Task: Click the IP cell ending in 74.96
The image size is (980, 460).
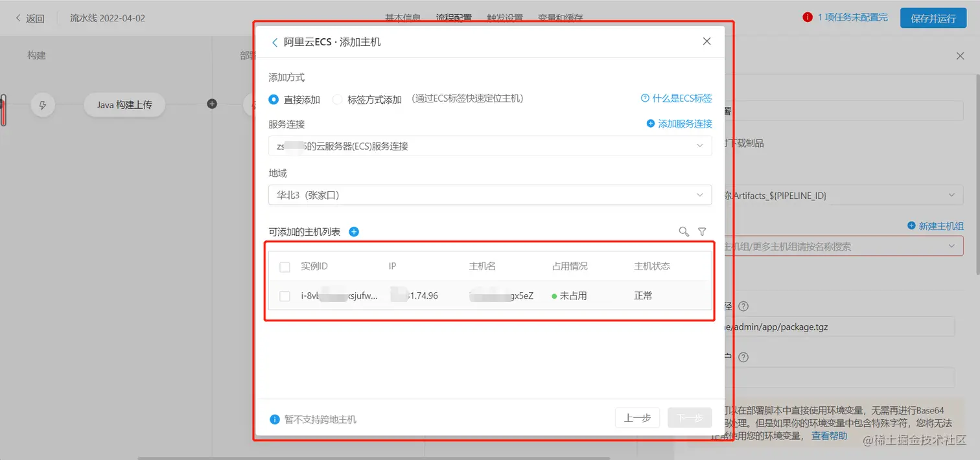Action: (x=414, y=296)
